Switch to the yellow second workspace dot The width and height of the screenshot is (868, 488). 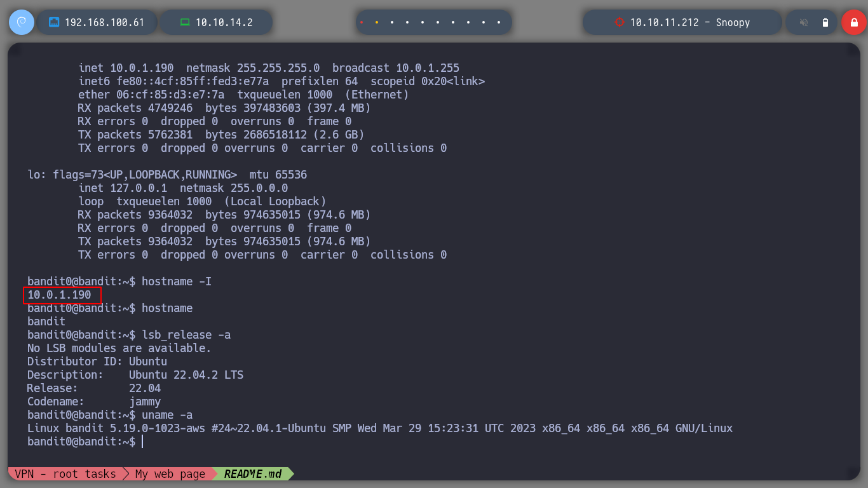click(377, 22)
